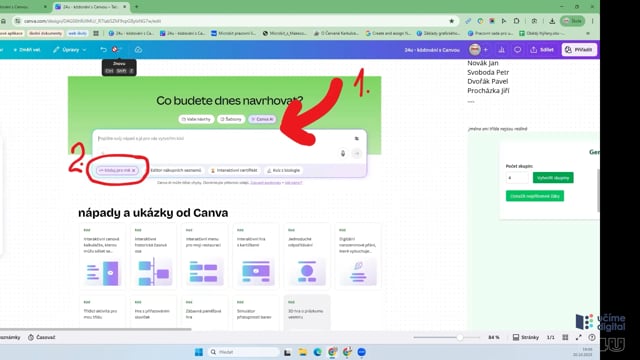Screen dimensions: 640x360
Task: Click the Windows Start button
Action: coord(199,352)
